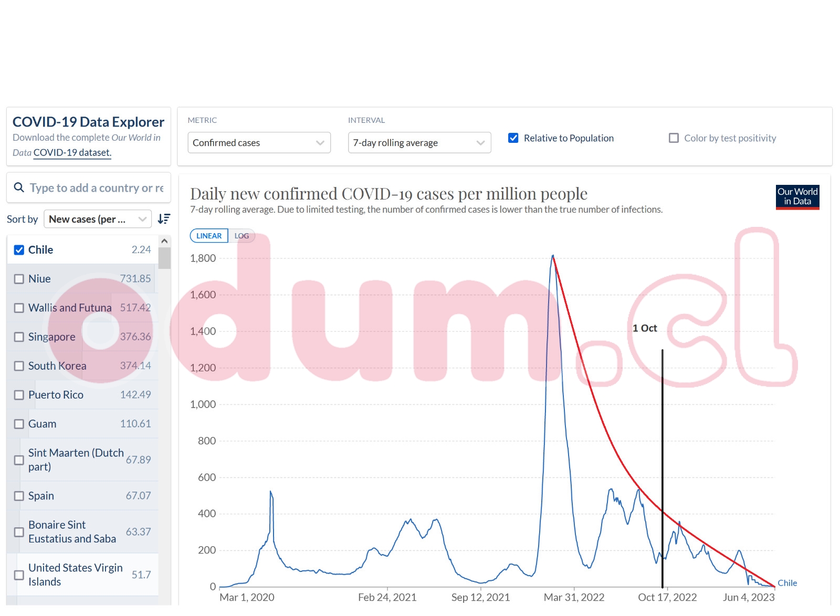840x616 pixels.
Task: Click the country list scrollbar thumb
Action: pos(164,258)
